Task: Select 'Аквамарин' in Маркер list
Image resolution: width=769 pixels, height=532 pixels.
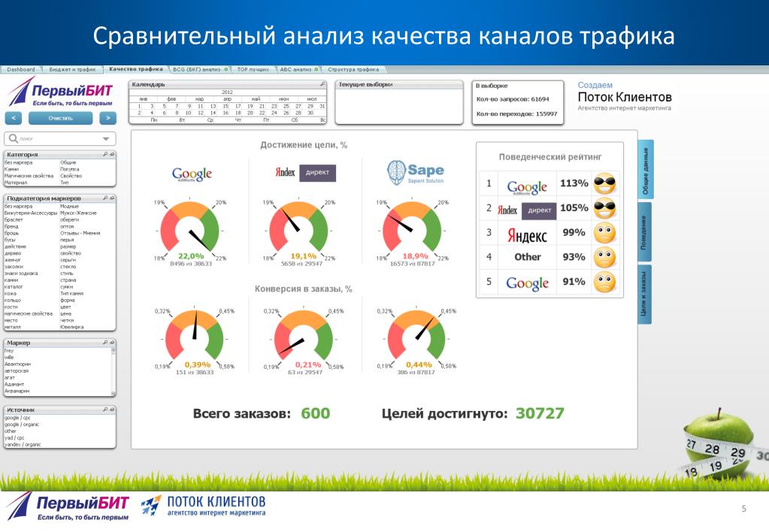Action: [x=17, y=391]
